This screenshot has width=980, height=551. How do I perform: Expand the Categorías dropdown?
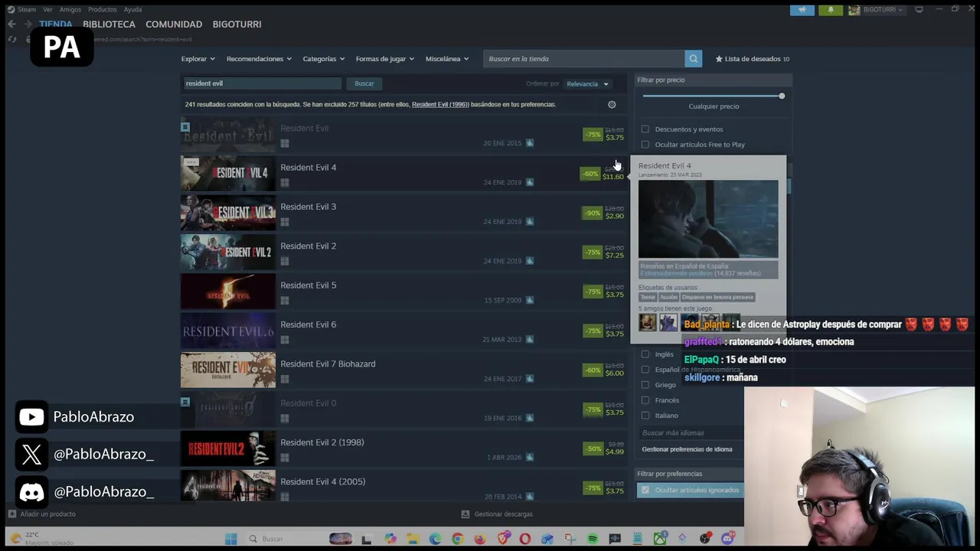click(323, 59)
